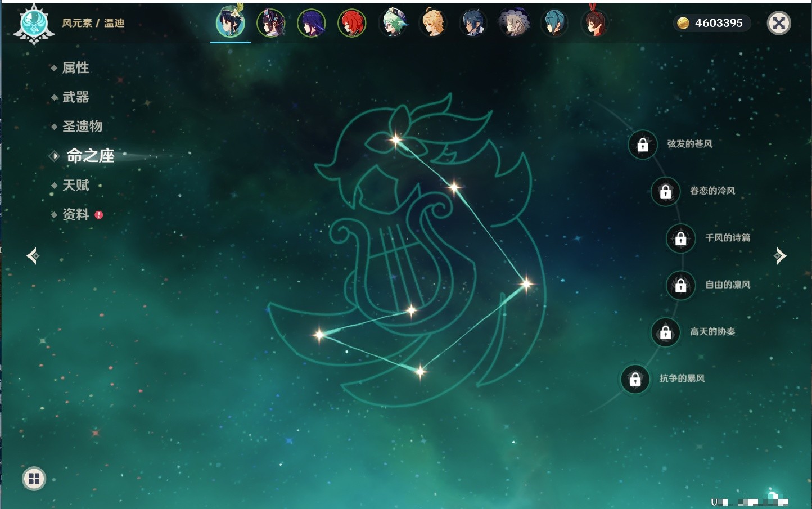Open the locked 弦发的苍风 constellation
The height and width of the screenshot is (509, 812).
click(x=643, y=145)
